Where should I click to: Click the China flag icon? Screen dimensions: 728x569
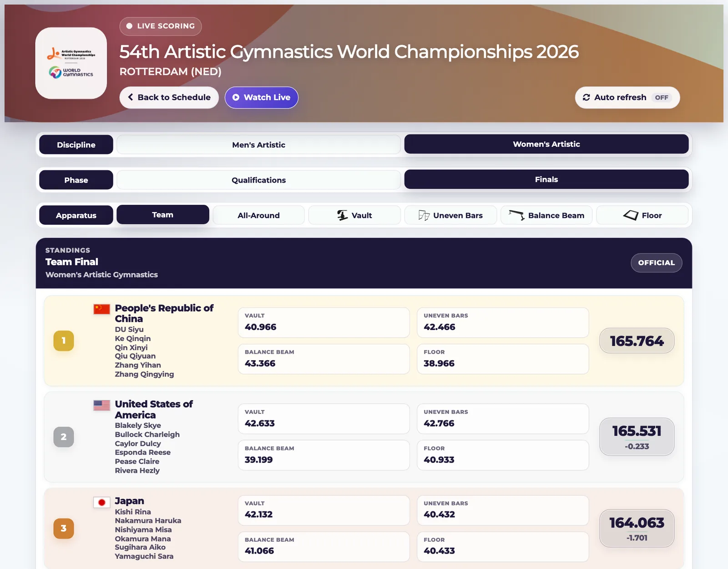point(101,309)
